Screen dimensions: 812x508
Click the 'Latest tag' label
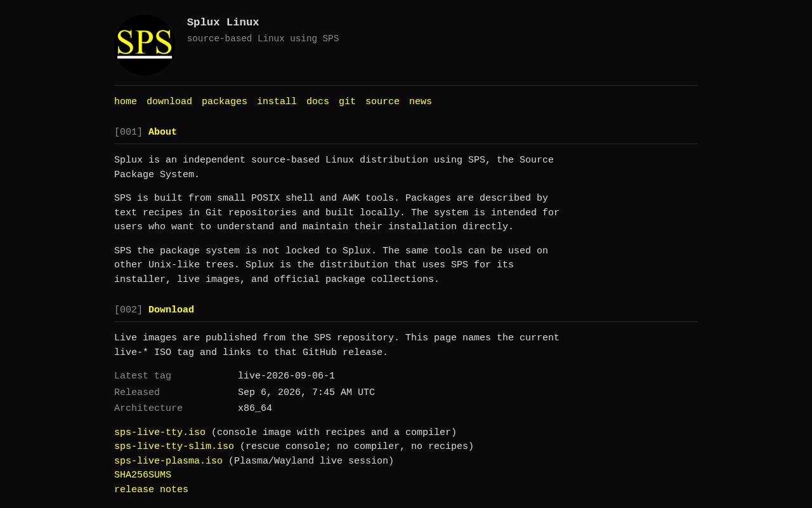(143, 376)
